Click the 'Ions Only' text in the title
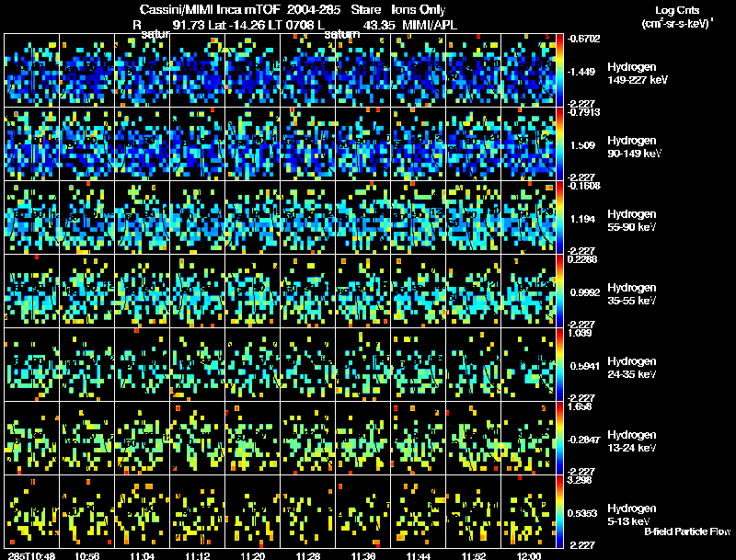The width and height of the screenshot is (736, 560). click(x=419, y=10)
